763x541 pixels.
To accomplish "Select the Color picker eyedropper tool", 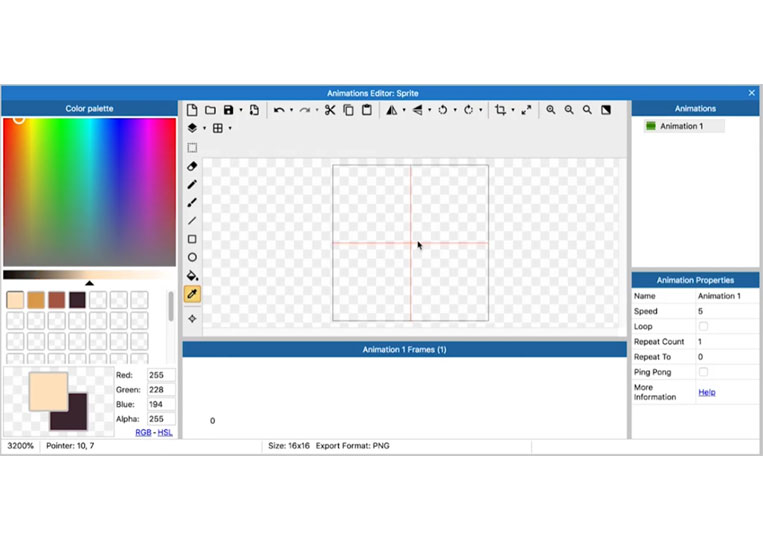I will click(x=192, y=294).
